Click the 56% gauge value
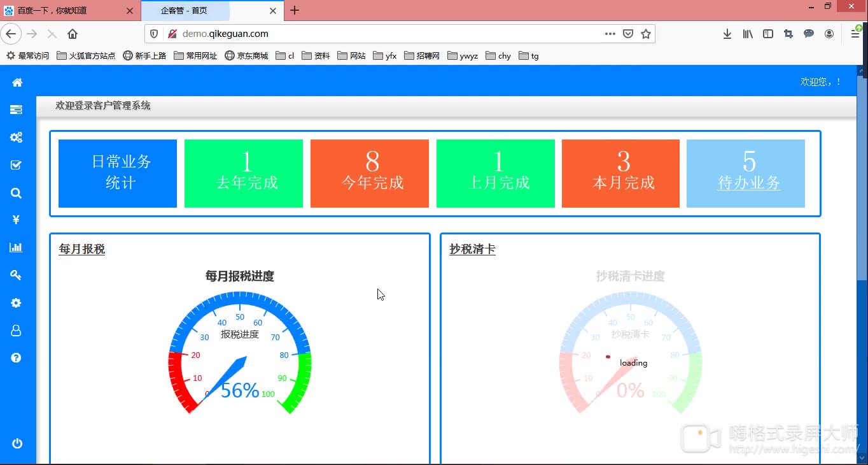 click(x=240, y=390)
